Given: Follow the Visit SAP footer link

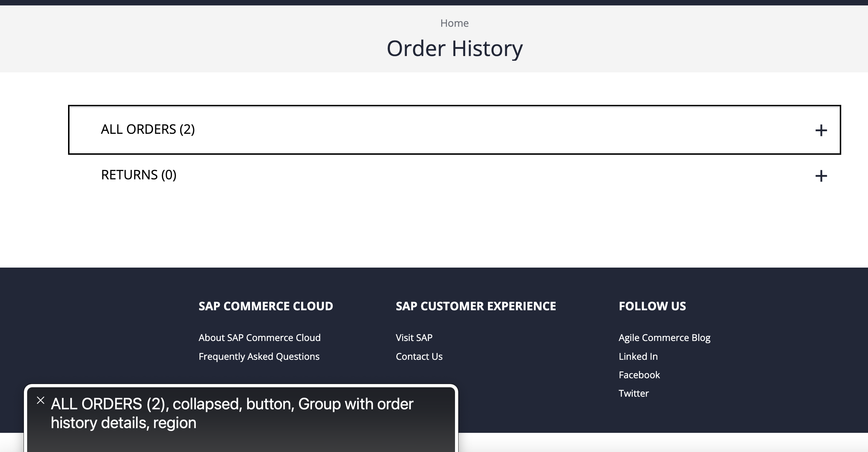Looking at the screenshot, I should pos(414,337).
